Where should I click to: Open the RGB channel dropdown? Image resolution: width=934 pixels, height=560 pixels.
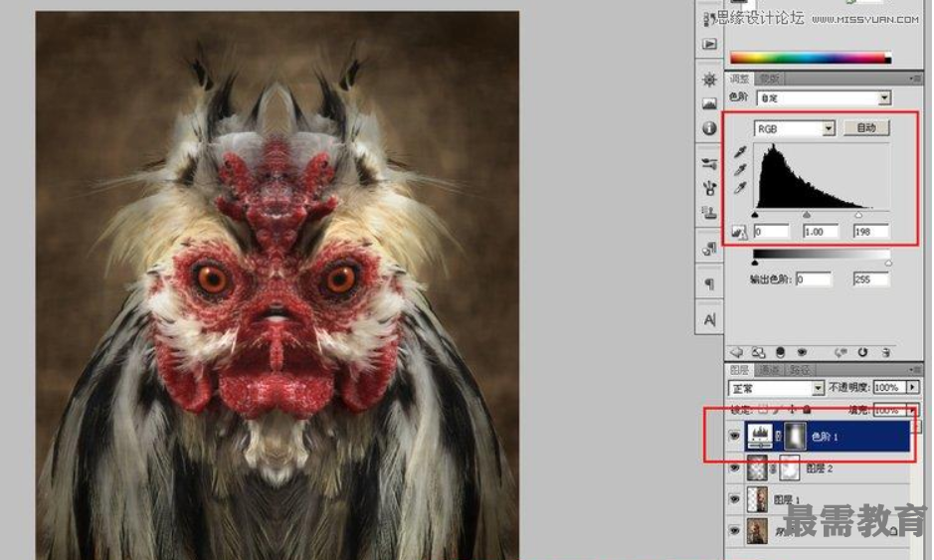pos(828,128)
